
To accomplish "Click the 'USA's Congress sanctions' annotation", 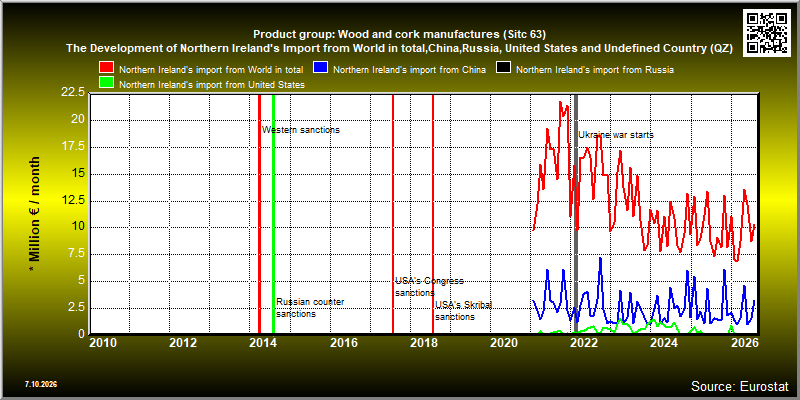I will 429,287.
